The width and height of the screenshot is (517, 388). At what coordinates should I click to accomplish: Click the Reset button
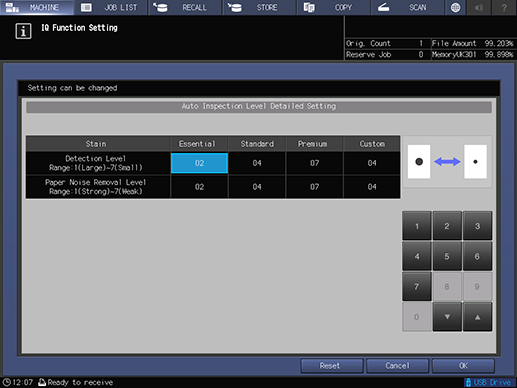332,366
